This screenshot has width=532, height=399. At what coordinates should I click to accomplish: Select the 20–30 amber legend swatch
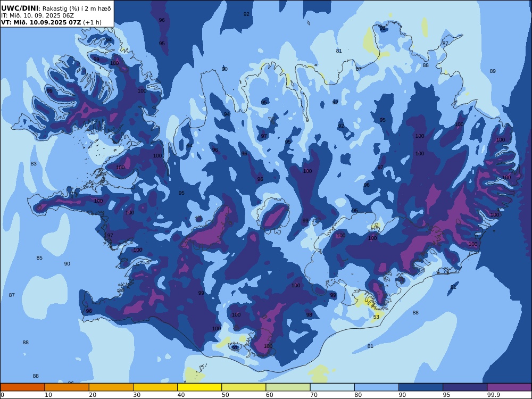[111, 387]
